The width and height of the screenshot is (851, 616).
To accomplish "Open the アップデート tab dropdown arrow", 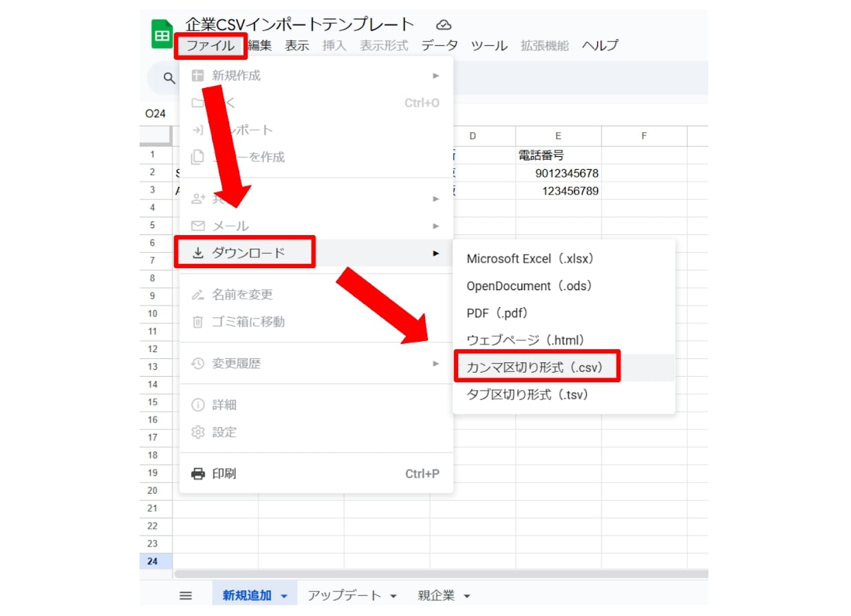I will click(394, 596).
